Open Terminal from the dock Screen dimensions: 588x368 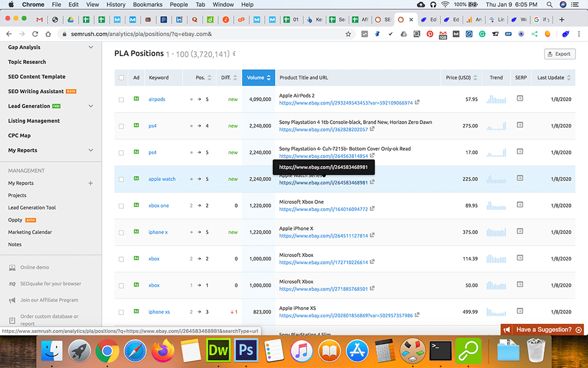point(440,350)
